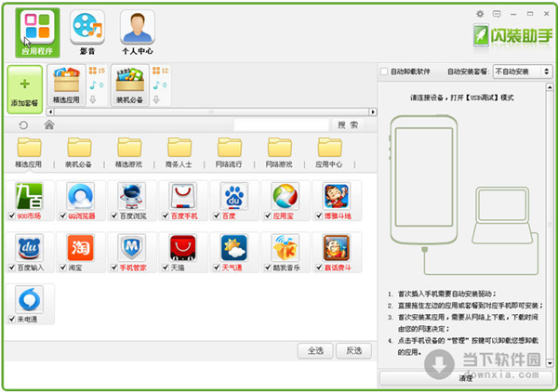Image resolution: width=558 pixels, height=392 pixels.
Task: Open the 精选应用 folder
Action: pyautogui.click(x=29, y=153)
